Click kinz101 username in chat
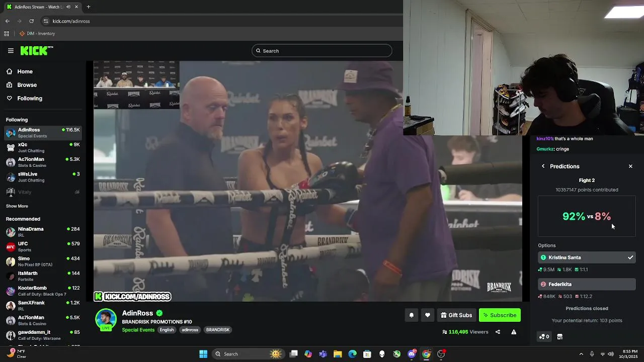Screen dimensions: 644x362 (x=544, y=139)
